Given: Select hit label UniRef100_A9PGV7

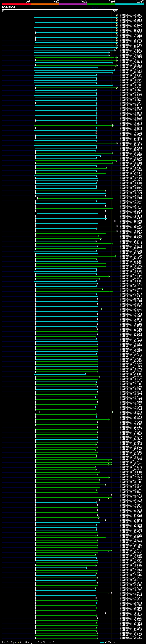Looking at the screenshot, I should point(131,248).
